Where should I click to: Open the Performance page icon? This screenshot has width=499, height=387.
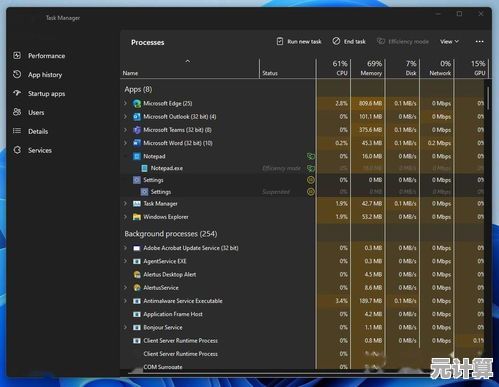pyautogui.click(x=17, y=55)
